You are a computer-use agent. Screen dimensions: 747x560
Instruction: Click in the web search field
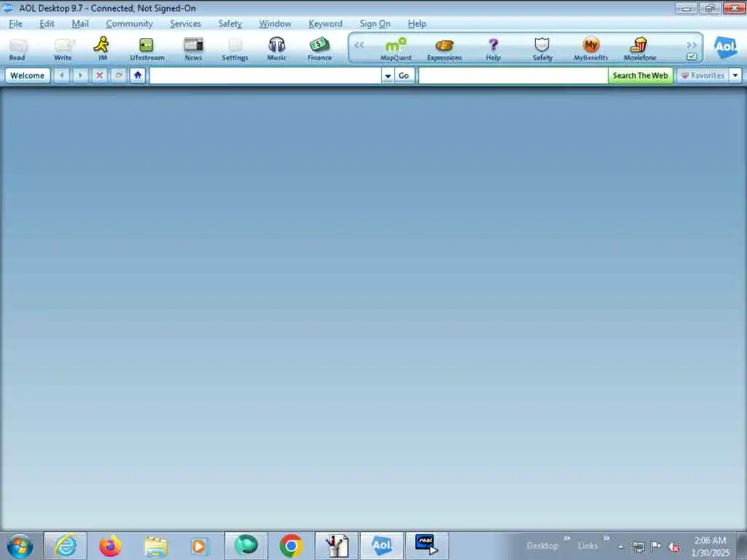513,76
